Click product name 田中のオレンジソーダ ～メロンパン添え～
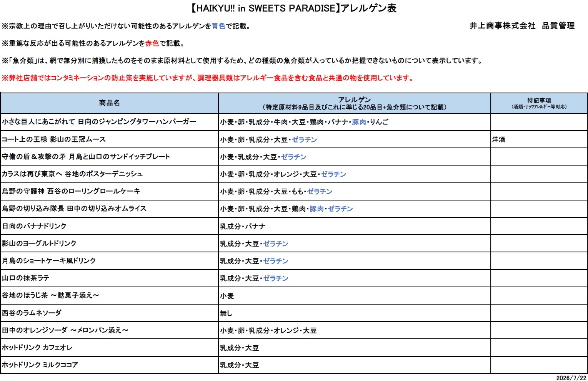 [x=65, y=330]
